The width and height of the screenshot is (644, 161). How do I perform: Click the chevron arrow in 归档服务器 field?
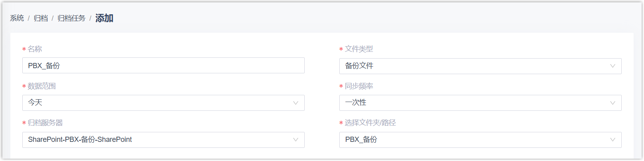point(296,140)
